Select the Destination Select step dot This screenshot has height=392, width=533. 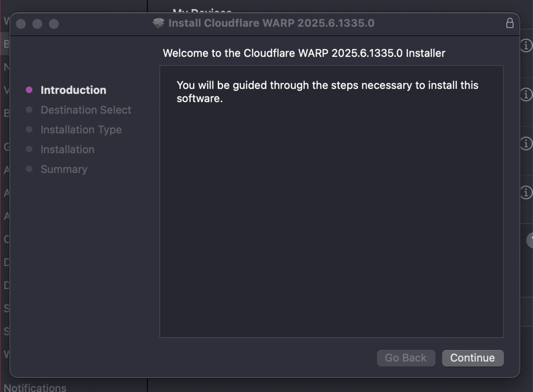[29, 110]
